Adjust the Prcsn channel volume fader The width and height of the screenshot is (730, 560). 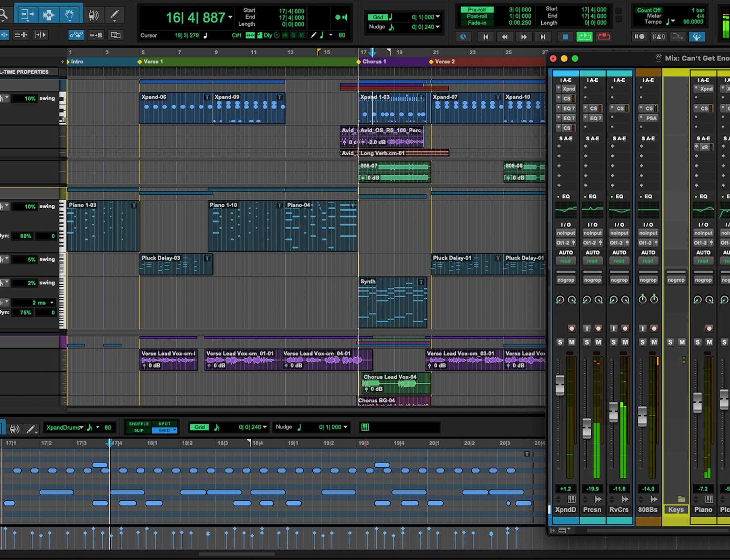tap(587, 428)
